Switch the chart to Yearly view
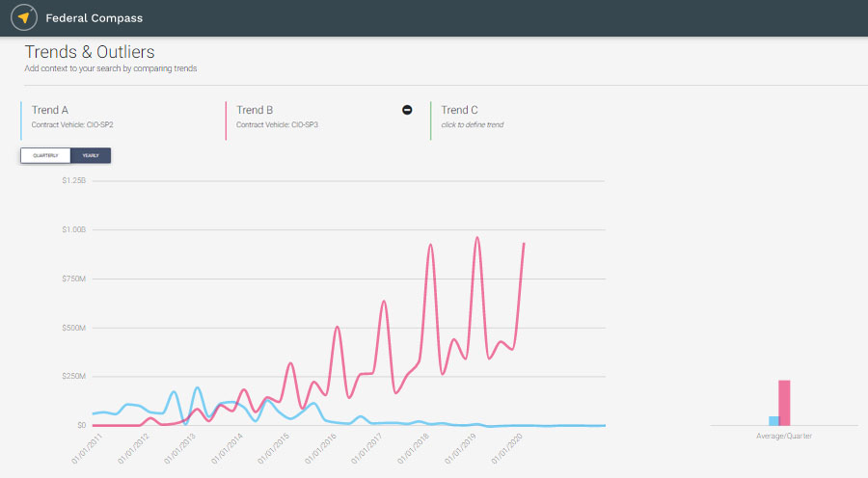868x478 pixels. (x=90, y=155)
